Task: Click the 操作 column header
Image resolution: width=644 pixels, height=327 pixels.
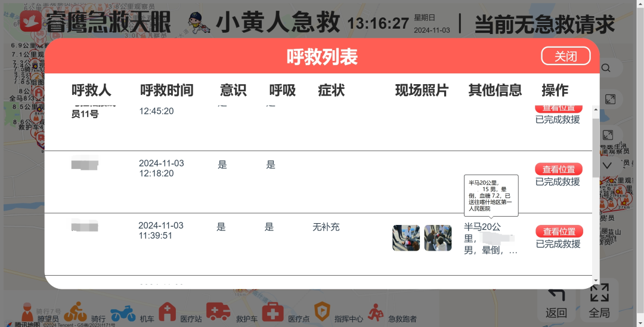Action: (555, 90)
